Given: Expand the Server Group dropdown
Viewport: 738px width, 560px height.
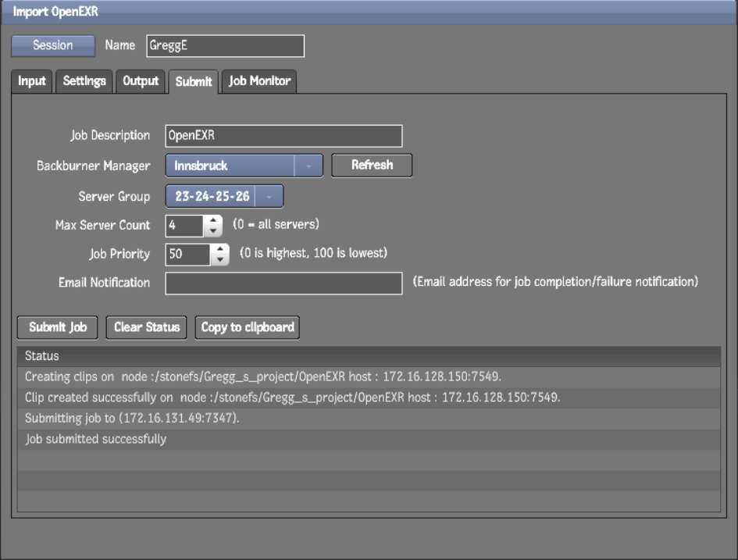Looking at the screenshot, I should [269, 196].
